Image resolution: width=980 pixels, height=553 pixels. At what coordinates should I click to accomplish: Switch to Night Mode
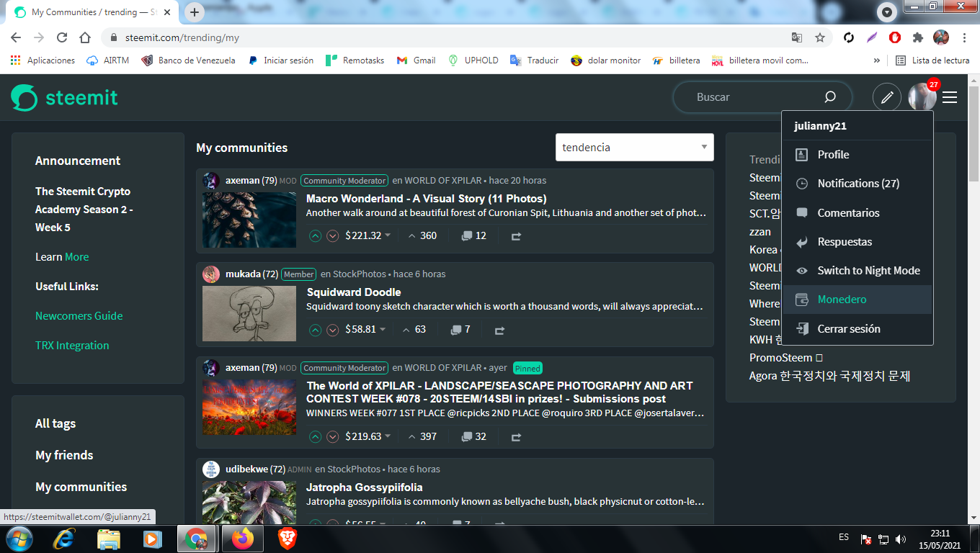(857, 271)
